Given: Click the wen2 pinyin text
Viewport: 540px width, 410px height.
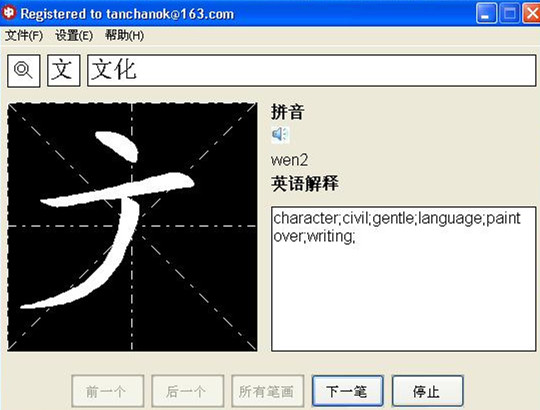Looking at the screenshot, I should pyautogui.click(x=289, y=160).
